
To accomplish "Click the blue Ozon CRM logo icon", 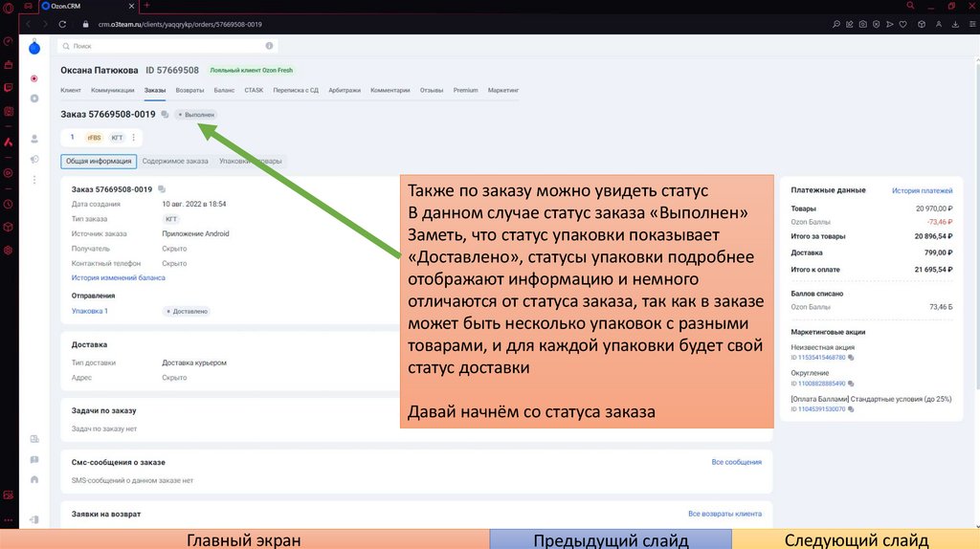I will click(34, 48).
